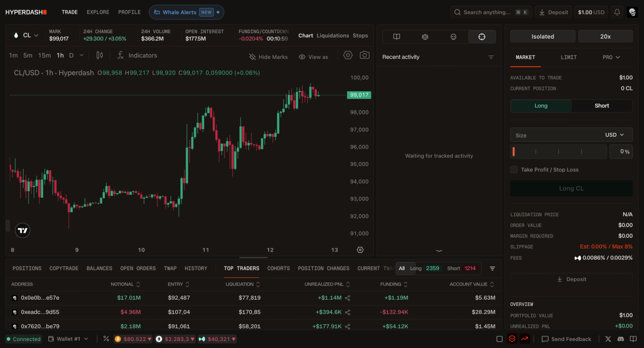Open notifications bell

click(x=617, y=12)
